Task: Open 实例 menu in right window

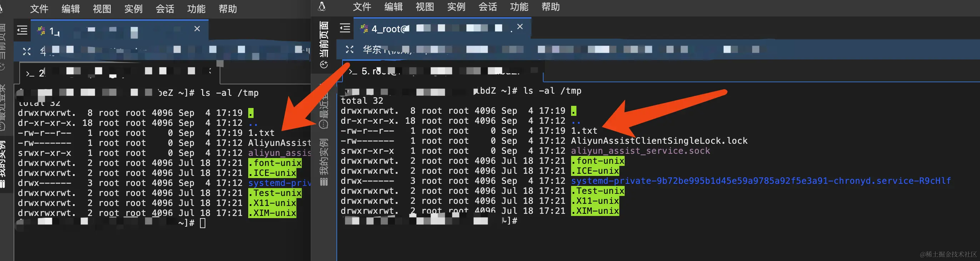Action: (x=456, y=7)
